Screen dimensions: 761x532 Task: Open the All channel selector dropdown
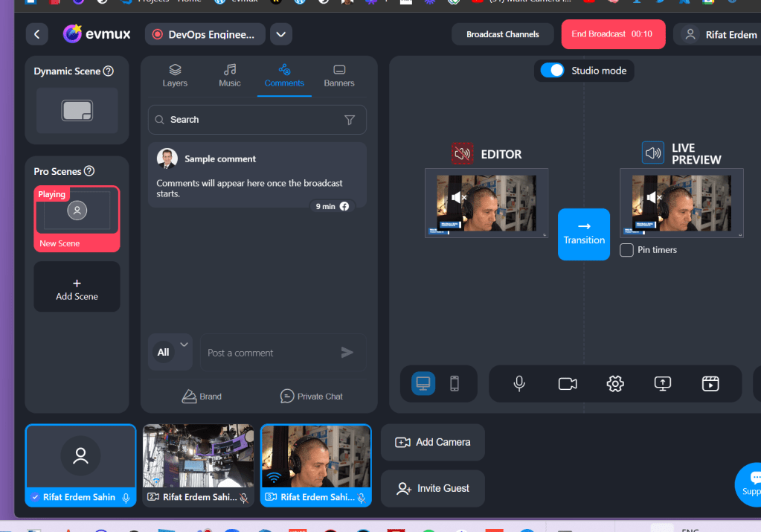pyautogui.click(x=170, y=353)
